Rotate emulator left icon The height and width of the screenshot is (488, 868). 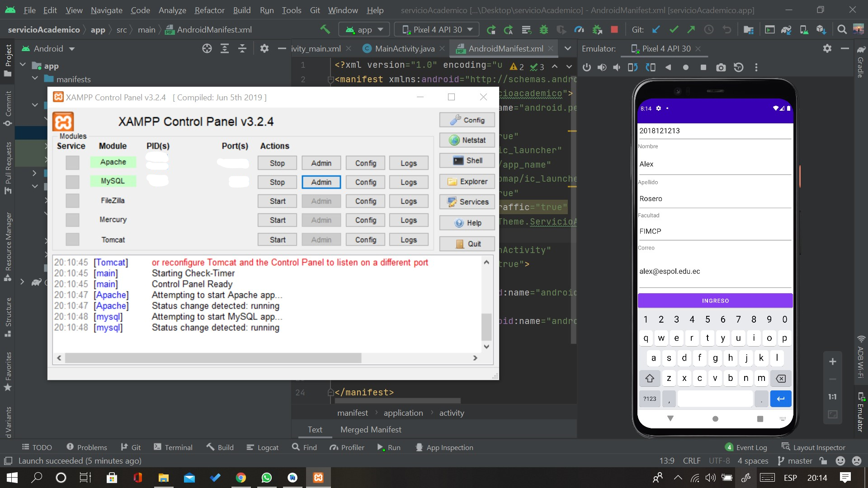(633, 67)
